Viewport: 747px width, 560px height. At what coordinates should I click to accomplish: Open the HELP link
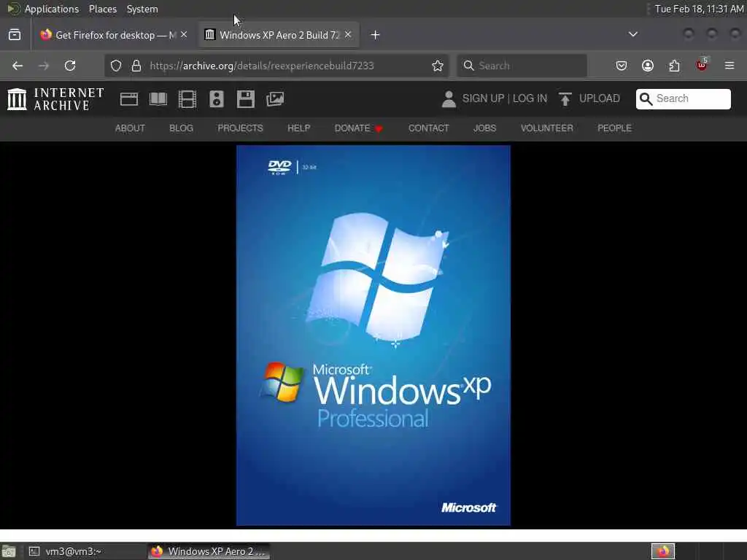pos(298,128)
